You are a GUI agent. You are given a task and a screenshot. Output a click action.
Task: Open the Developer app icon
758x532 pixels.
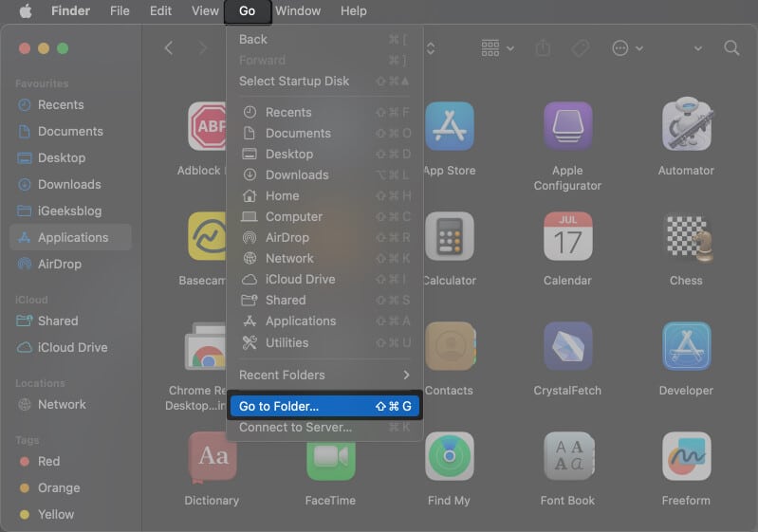point(687,346)
